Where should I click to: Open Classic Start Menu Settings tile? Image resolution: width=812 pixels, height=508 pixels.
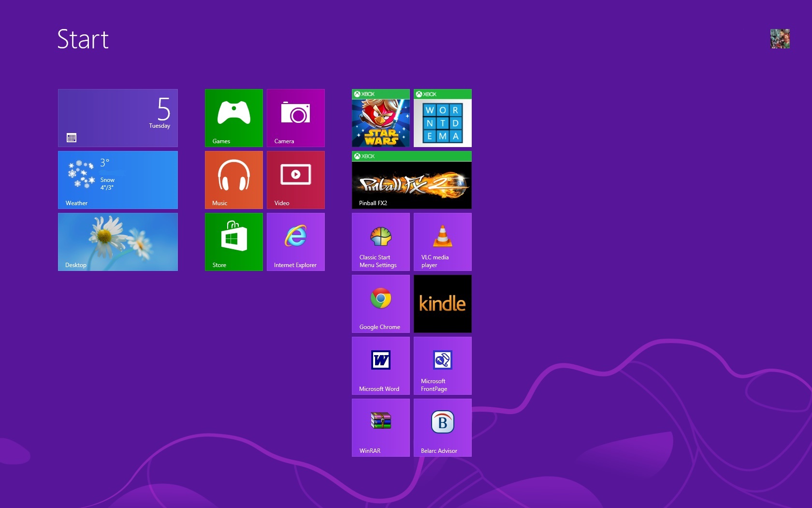click(381, 242)
